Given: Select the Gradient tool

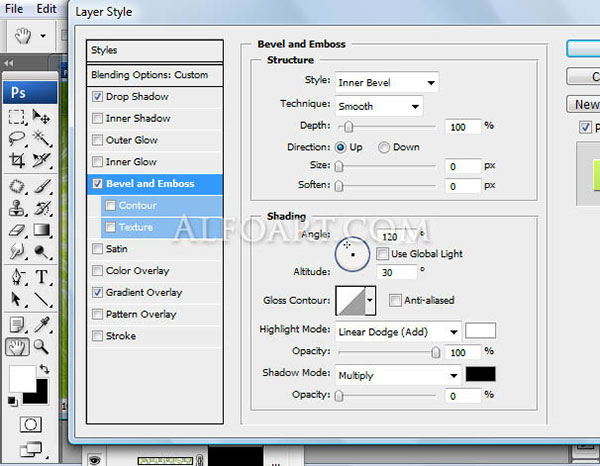Looking at the screenshot, I should 41,230.
